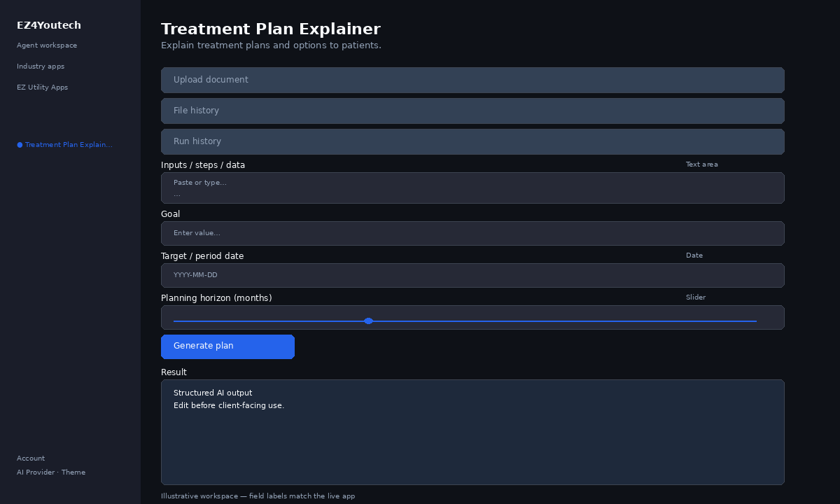Image resolution: width=840 pixels, height=504 pixels.
Task: Click the Treatment Plan Explainer heading
Action: click(271, 29)
